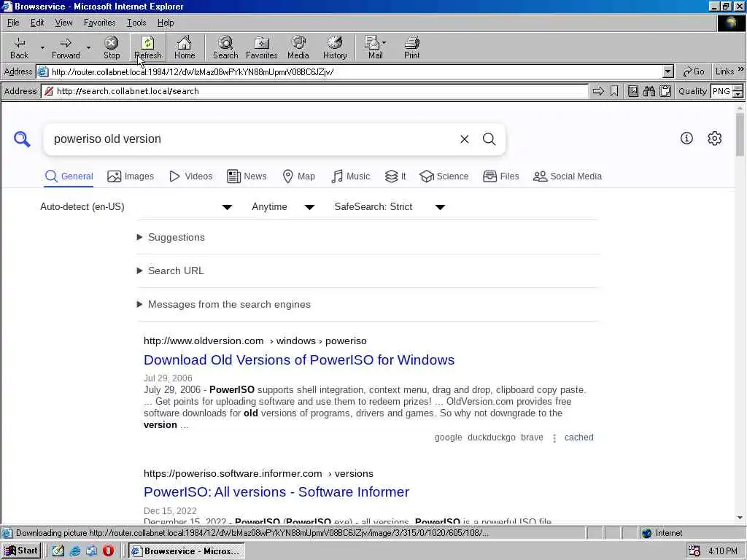
Task: Open the IE Search pane
Action: point(225,47)
